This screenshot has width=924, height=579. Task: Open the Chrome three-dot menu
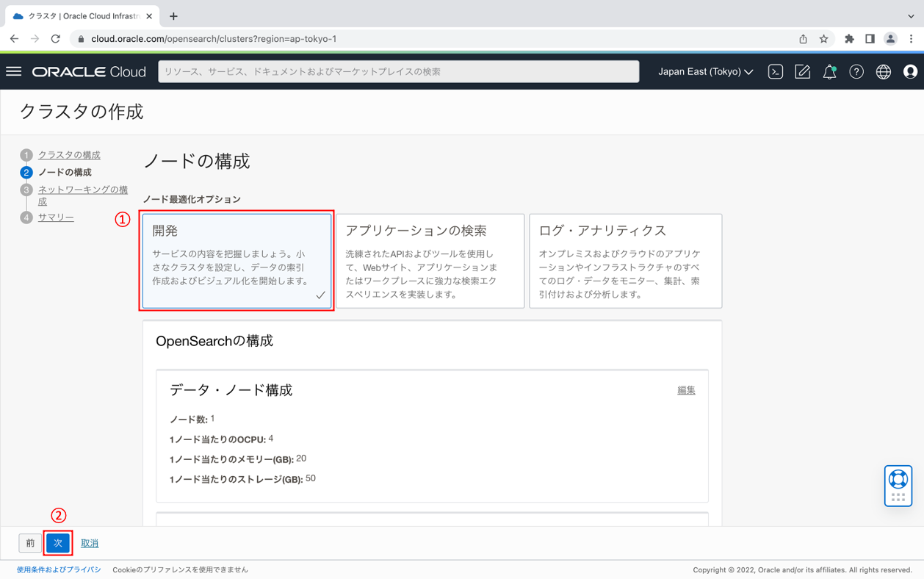912,38
